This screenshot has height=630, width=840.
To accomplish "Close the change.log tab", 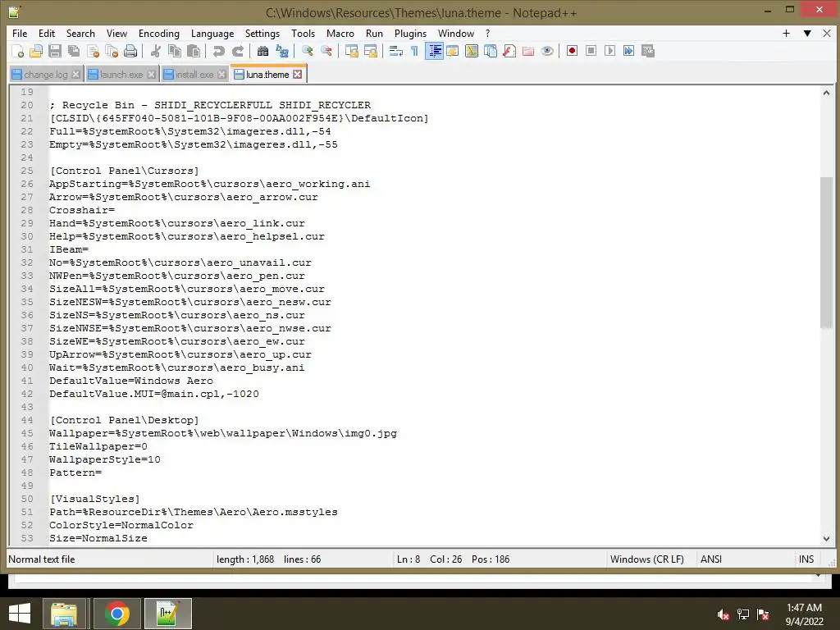I will coord(76,75).
